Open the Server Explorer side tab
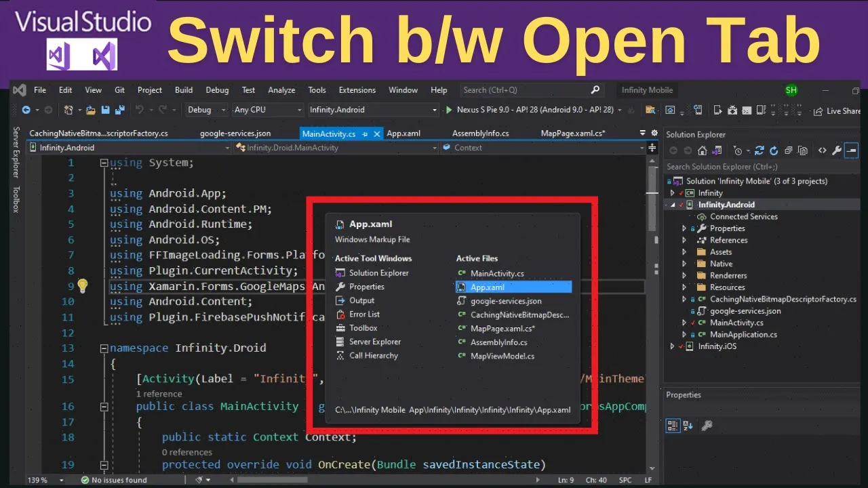 pyautogui.click(x=16, y=152)
